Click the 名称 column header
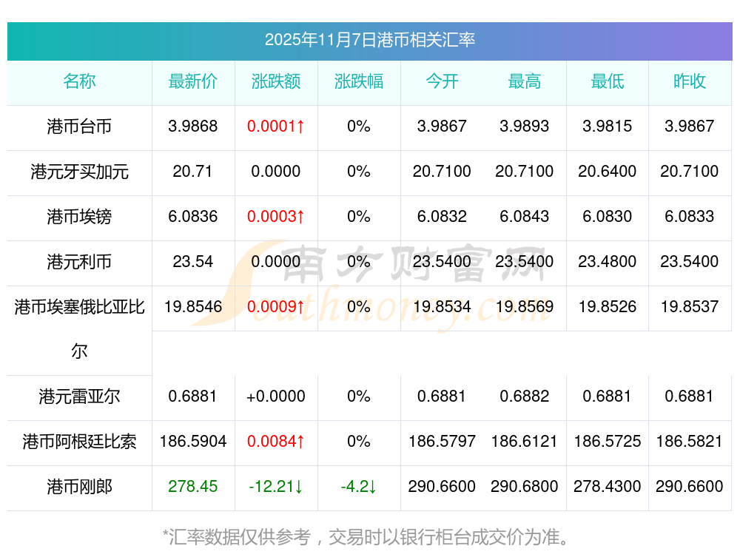Image resolution: width=740 pixels, height=560 pixels. 79,81
